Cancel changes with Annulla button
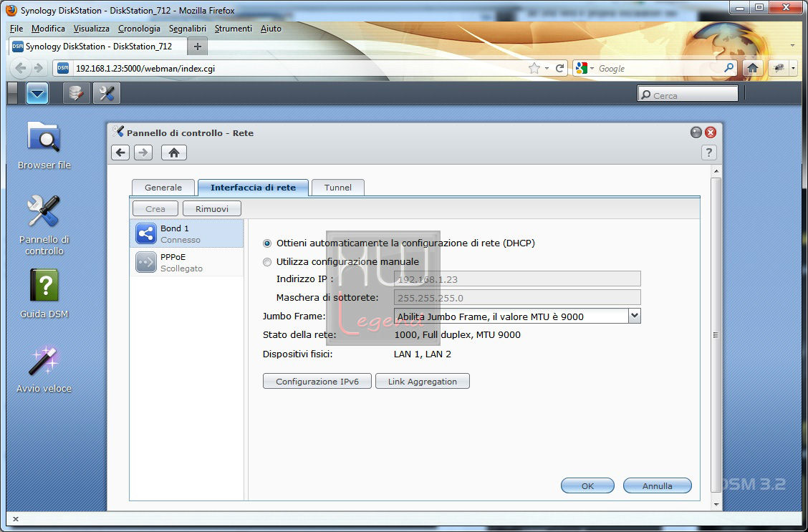 [658, 485]
